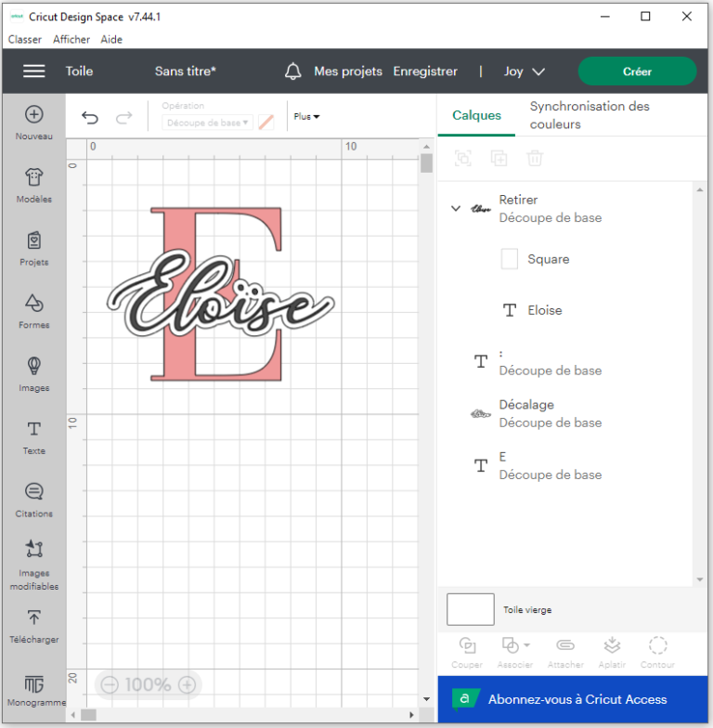This screenshot has width=713, height=728.
Task: Click the operation color swatch
Action: pos(266,123)
